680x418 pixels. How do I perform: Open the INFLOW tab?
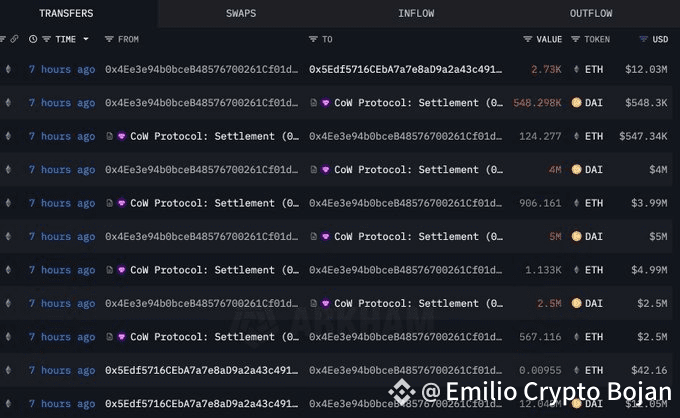click(x=416, y=14)
